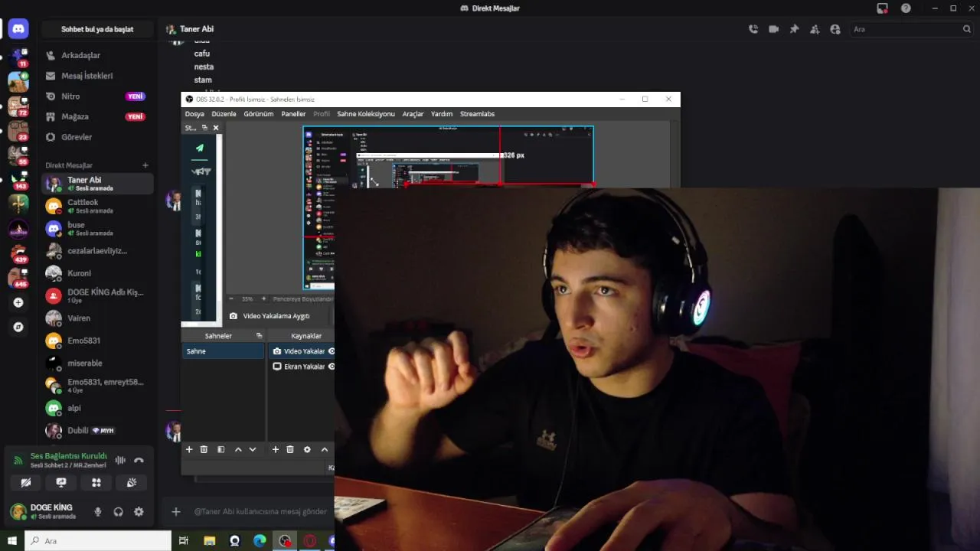Image resolution: width=980 pixels, height=551 pixels.
Task: Share your screen from voice panel
Action: (61, 483)
